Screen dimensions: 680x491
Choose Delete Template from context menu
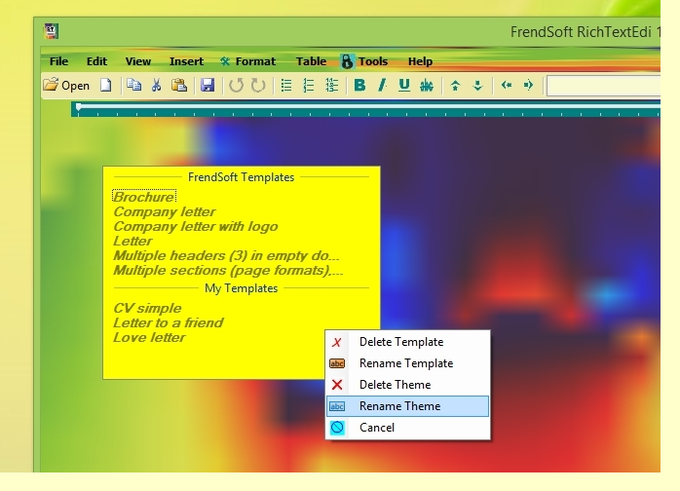(408, 342)
